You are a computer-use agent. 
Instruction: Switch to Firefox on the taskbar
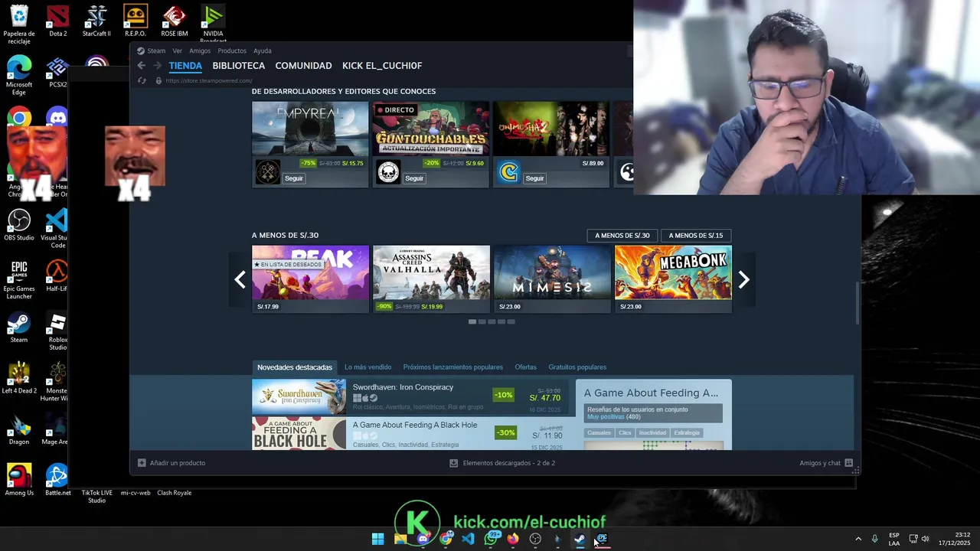tap(513, 539)
